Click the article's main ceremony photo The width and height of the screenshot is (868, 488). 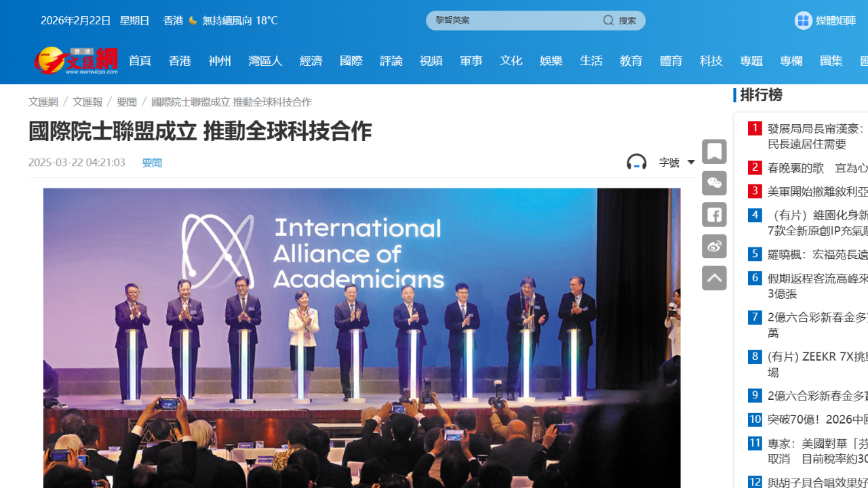click(361, 338)
